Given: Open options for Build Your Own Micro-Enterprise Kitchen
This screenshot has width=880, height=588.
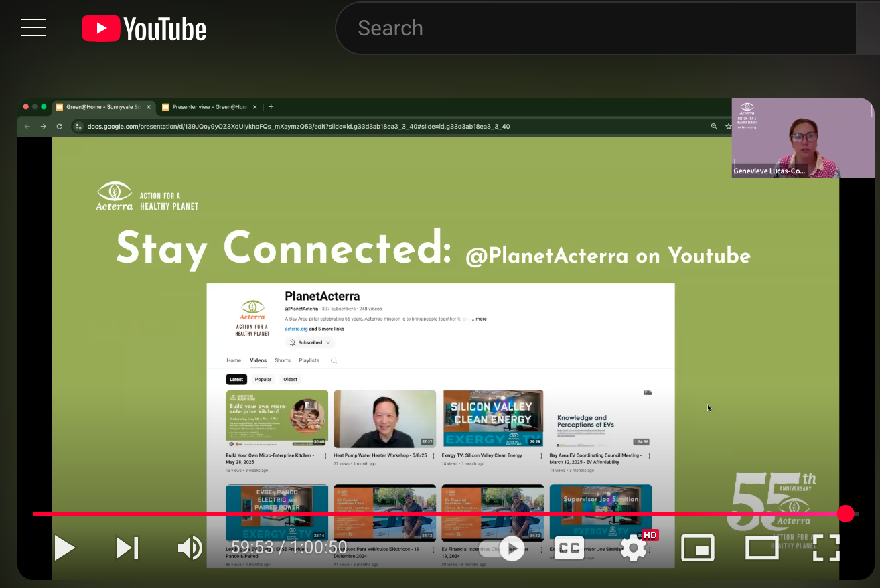Looking at the screenshot, I should pyautogui.click(x=325, y=456).
